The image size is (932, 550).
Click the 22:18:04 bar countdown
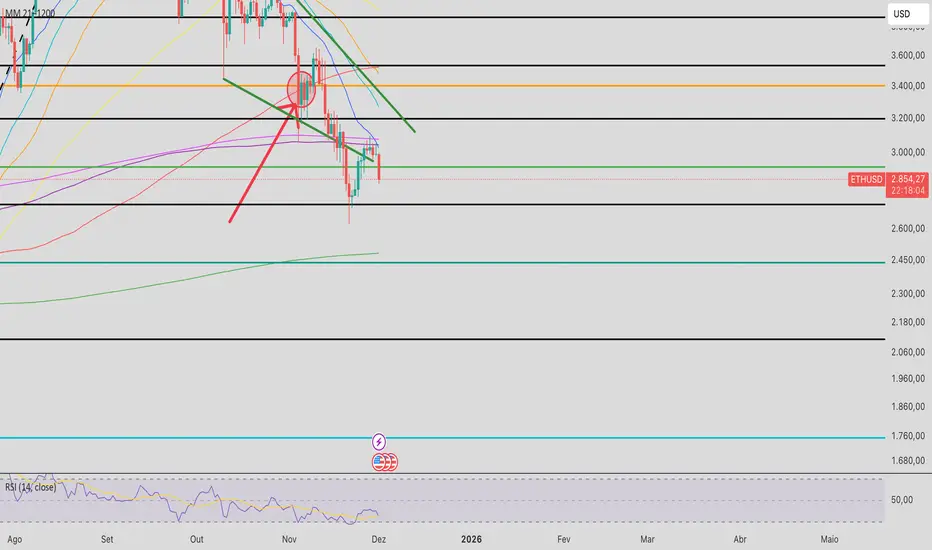(908, 191)
